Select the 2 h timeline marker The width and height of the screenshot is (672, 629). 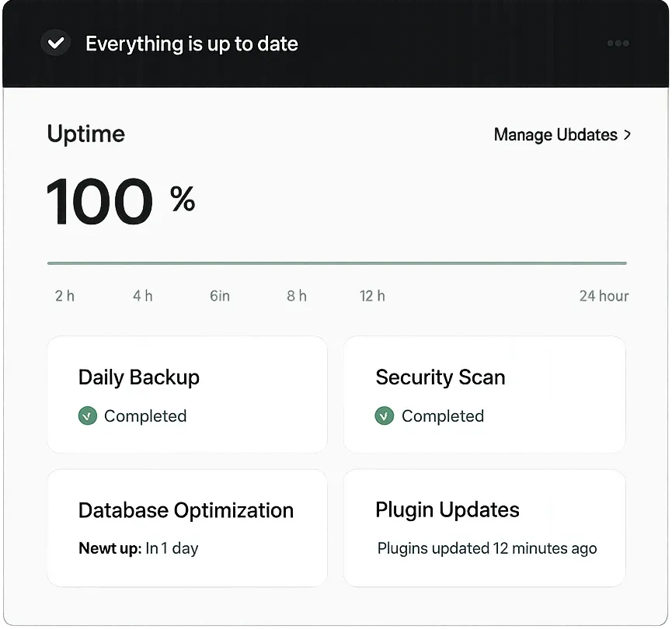point(65,296)
